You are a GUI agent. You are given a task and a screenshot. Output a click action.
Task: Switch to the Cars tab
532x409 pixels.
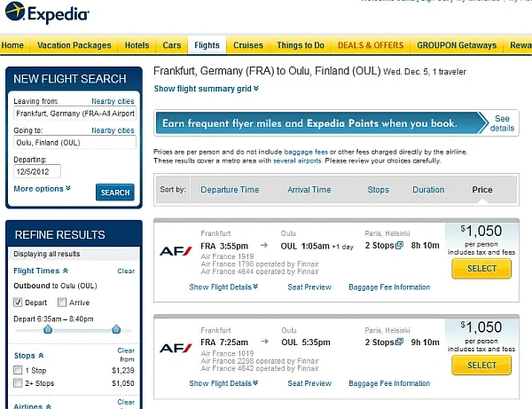point(172,45)
